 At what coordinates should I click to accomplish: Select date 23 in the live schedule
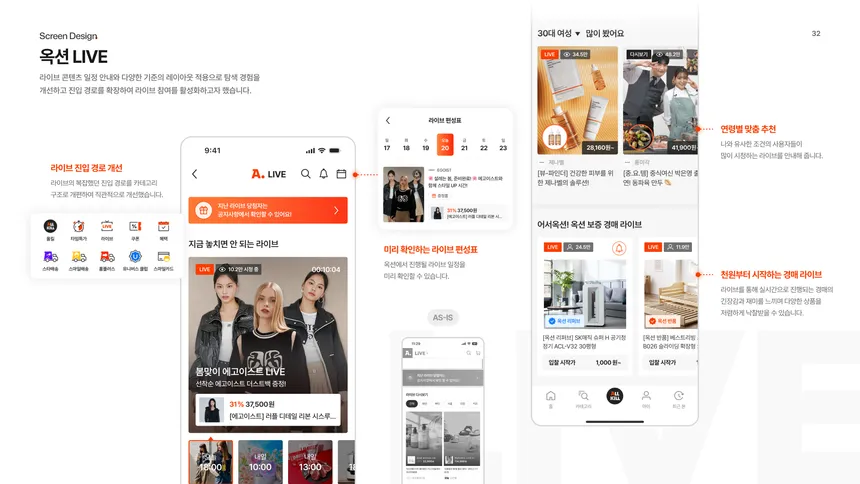(503, 145)
